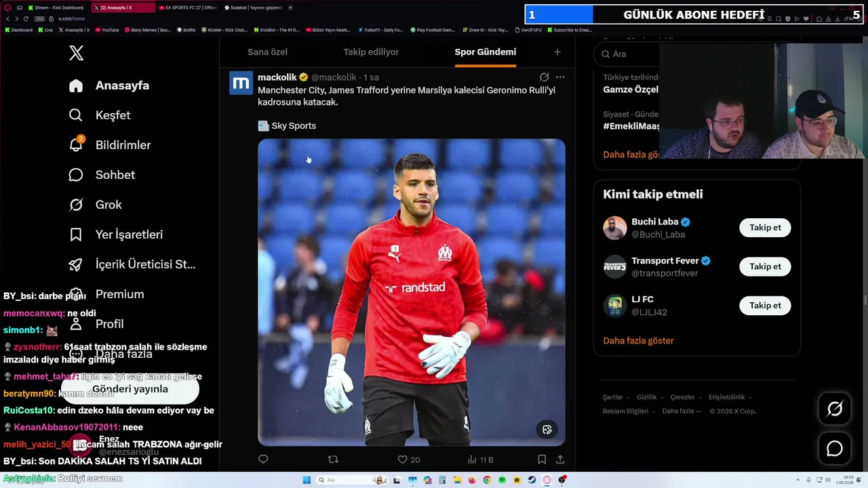Image resolution: width=868 pixels, height=488 pixels.
Task: Open Google Chrome from the taskbar
Action: pyautogui.click(x=487, y=480)
